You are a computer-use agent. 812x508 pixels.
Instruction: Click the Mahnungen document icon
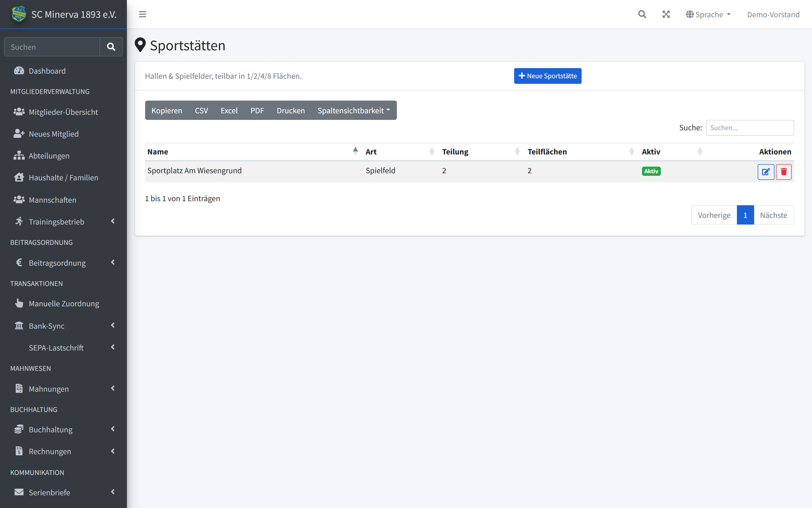[x=19, y=388]
